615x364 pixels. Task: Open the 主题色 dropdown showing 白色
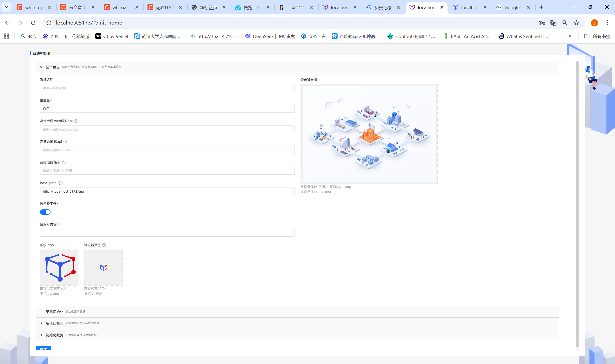(167, 109)
